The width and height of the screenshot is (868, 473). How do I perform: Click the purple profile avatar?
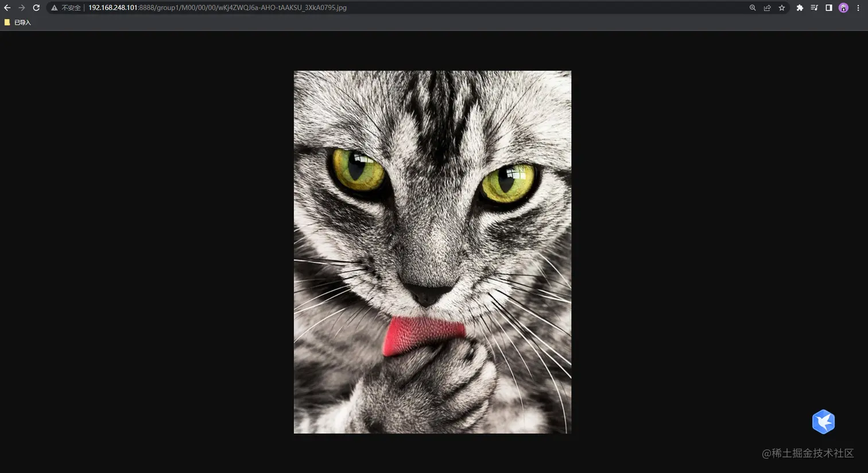[x=843, y=7]
